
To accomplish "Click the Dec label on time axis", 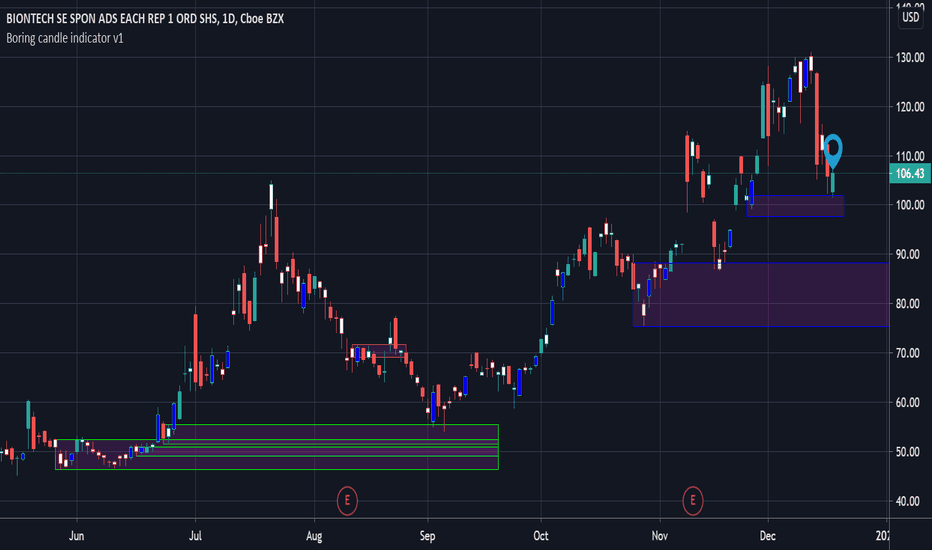I will pyautogui.click(x=767, y=536).
